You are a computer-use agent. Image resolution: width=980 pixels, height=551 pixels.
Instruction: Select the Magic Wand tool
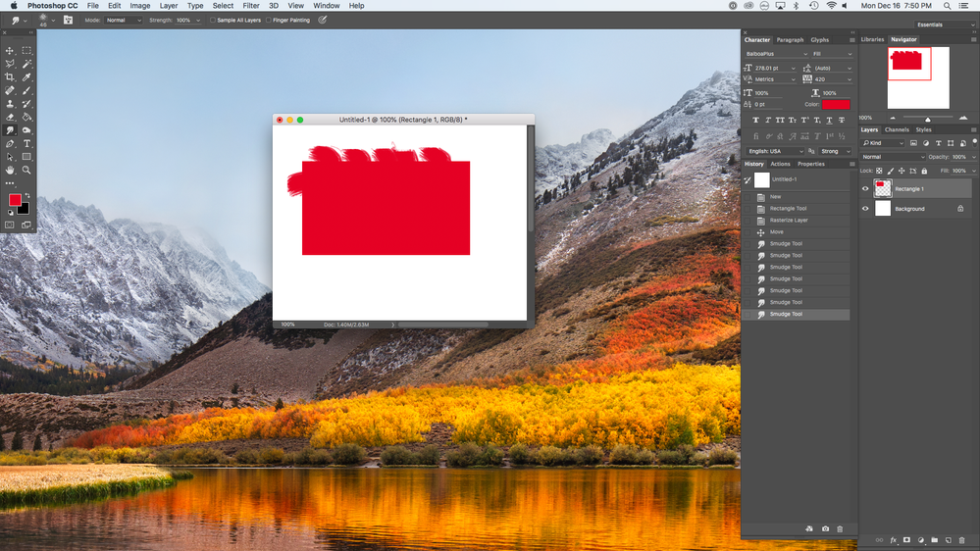[26, 64]
